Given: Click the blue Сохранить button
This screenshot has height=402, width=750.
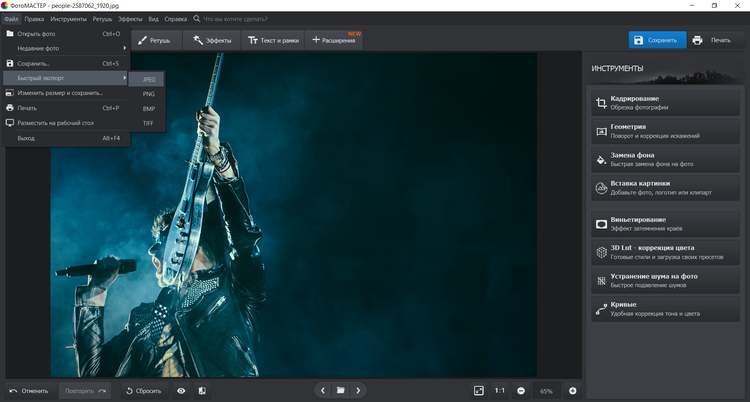Looking at the screenshot, I should tap(656, 40).
